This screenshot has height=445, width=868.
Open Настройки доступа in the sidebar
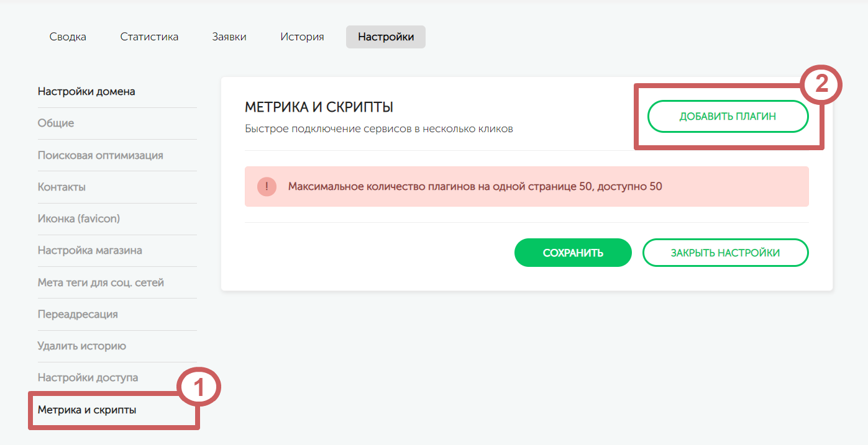pos(88,377)
